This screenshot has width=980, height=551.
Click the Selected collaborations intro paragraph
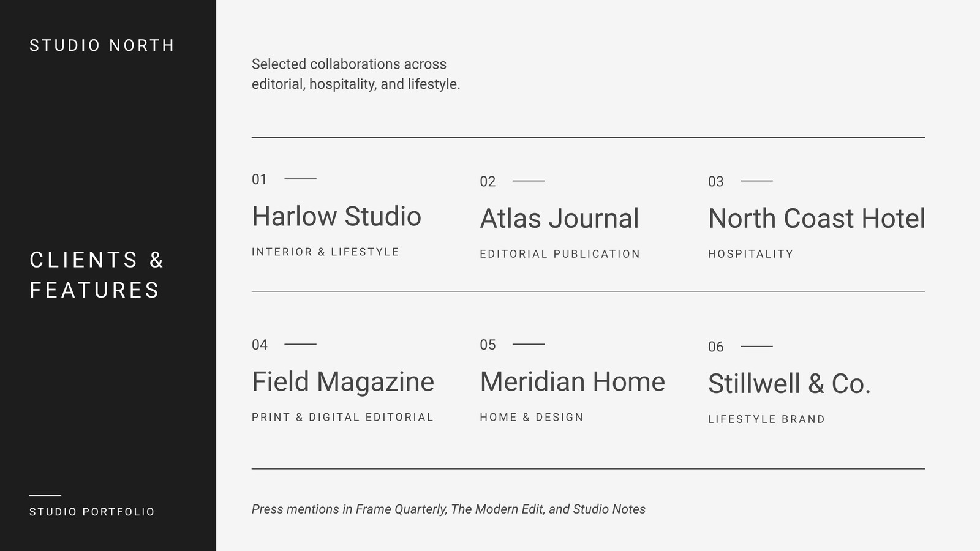click(x=356, y=74)
